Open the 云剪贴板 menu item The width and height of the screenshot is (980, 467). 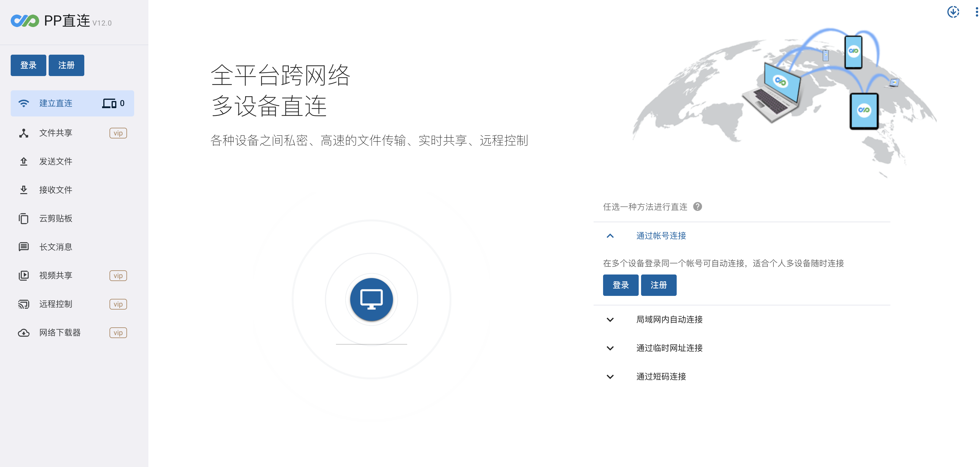click(72, 219)
